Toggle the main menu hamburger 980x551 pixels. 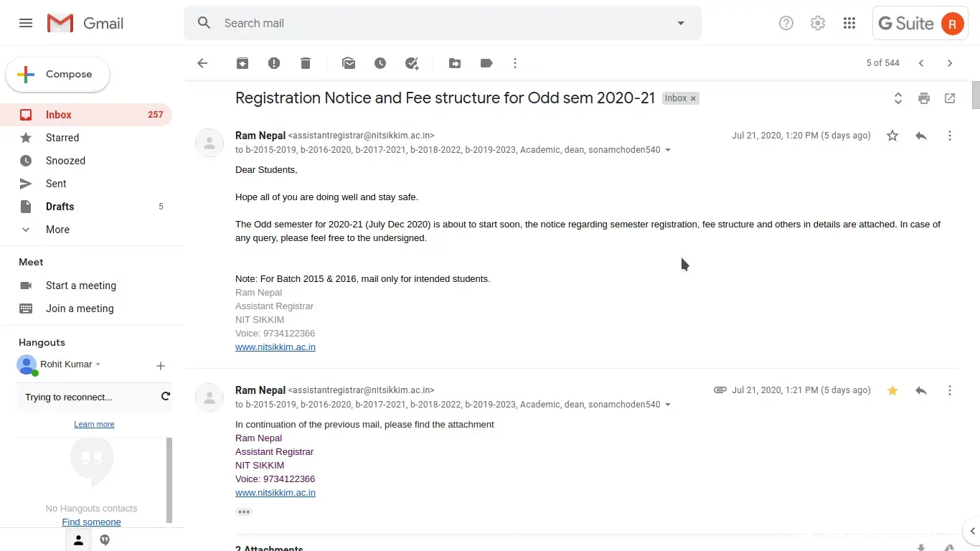point(26,23)
